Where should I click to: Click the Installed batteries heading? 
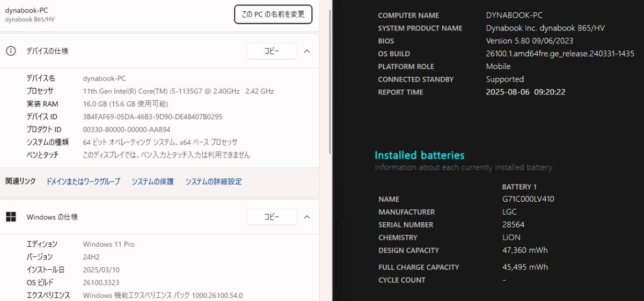pos(420,155)
